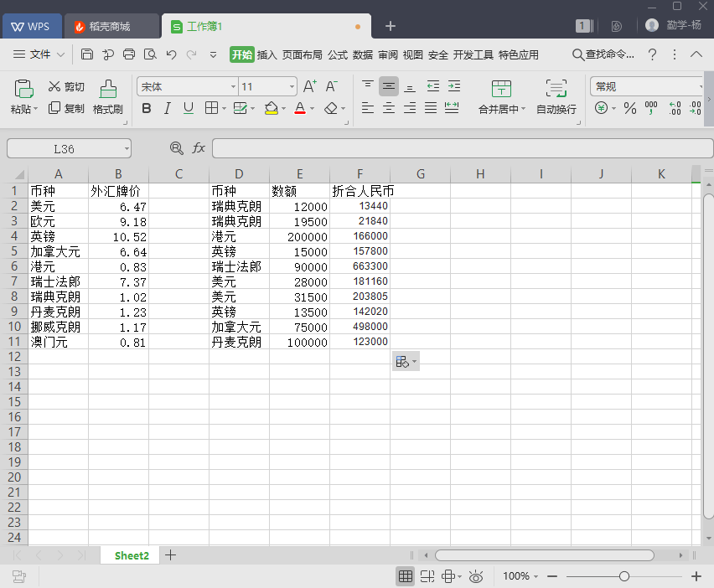Toggle horizontal center alignment
This screenshot has height=588, width=714.
[x=388, y=108]
